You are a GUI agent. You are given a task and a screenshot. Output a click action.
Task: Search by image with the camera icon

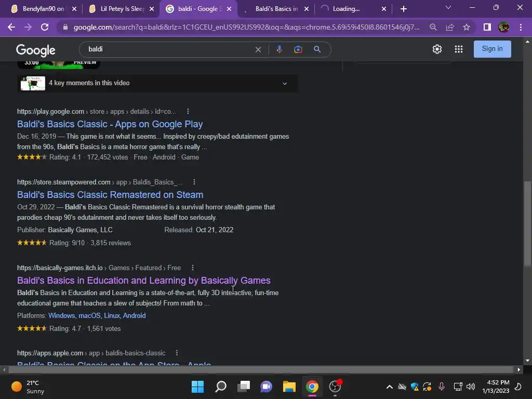coord(298,49)
